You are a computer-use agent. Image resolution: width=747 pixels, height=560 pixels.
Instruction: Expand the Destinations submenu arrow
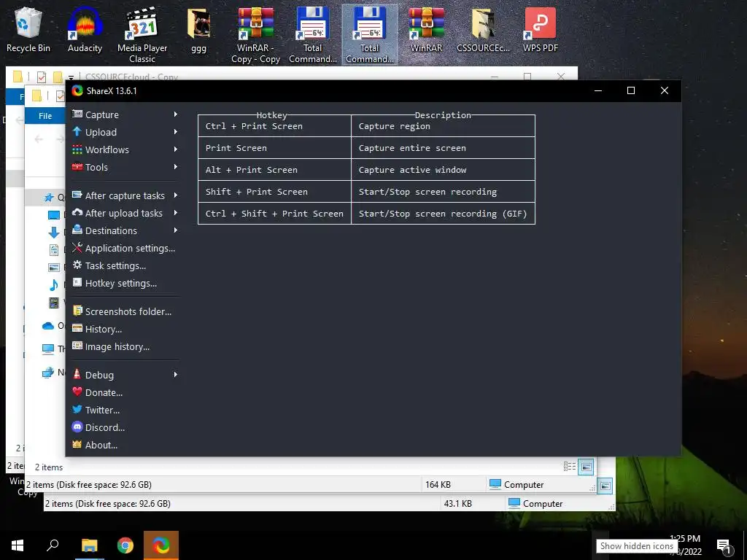tap(175, 230)
